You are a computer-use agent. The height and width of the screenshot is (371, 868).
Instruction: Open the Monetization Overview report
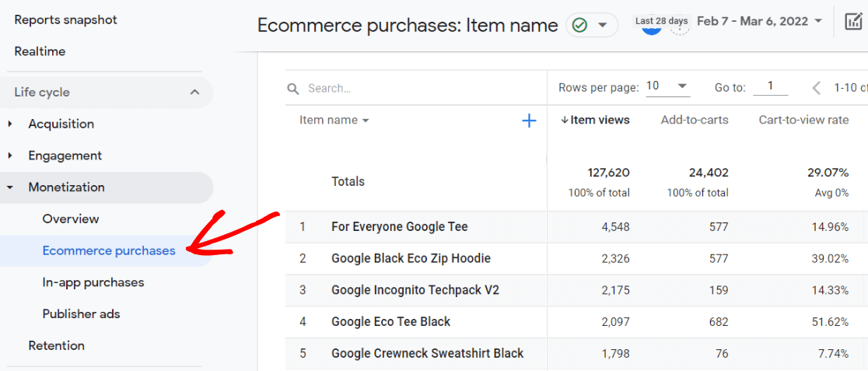pyautogui.click(x=71, y=219)
